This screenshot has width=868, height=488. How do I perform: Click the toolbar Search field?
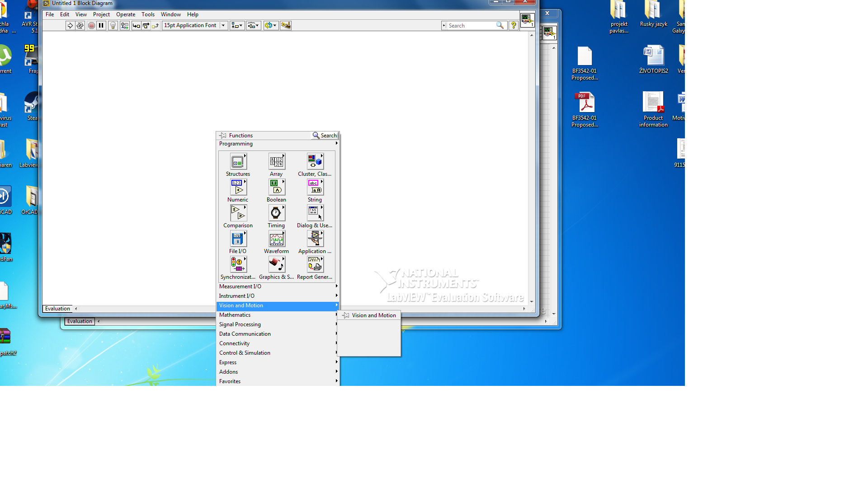tap(470, 26)
